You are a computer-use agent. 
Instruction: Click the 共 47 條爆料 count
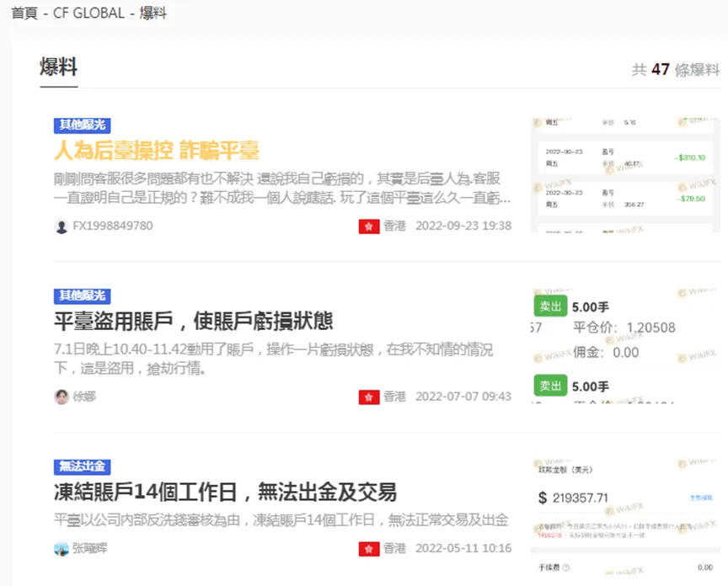(676, 70)
